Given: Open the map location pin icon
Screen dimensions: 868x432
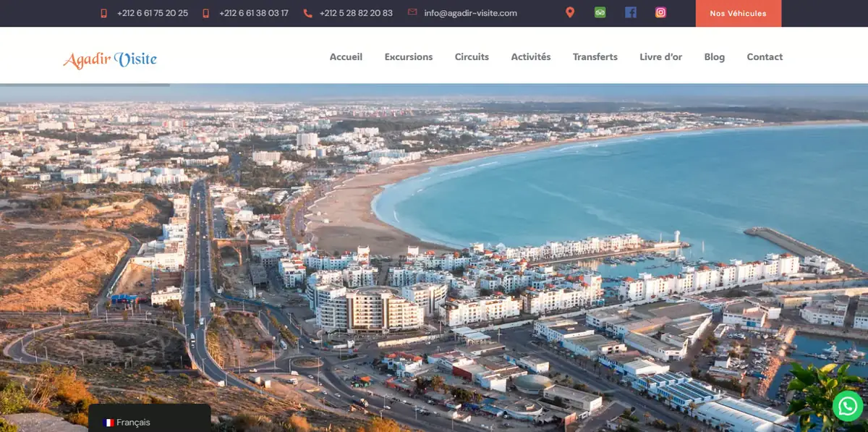Looking at the screenshot, I should [570, 12].
